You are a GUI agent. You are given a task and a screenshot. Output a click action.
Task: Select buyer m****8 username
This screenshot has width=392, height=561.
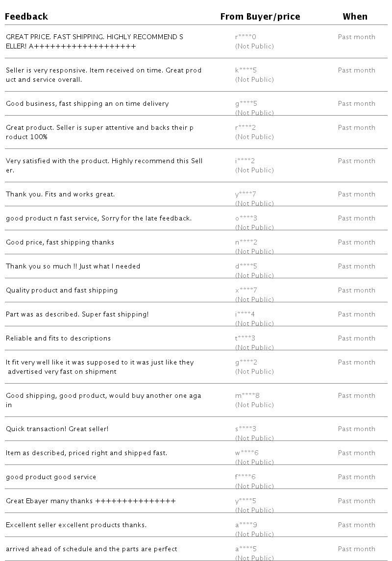pyautogui.click(x=247, y=396)
